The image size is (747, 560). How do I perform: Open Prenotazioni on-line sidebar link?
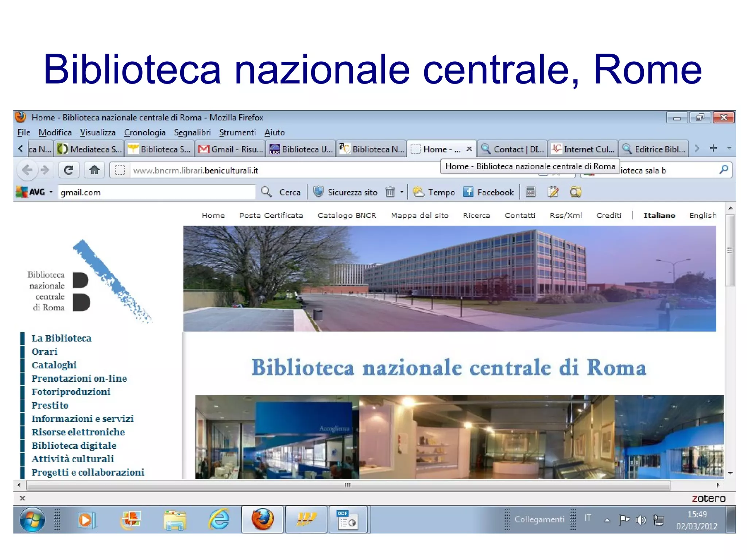pos(79,378)
